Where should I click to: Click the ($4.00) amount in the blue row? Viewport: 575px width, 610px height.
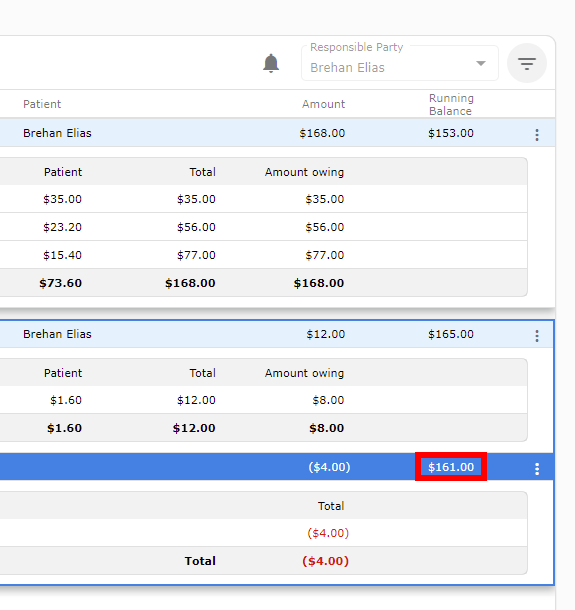[329, 467]
